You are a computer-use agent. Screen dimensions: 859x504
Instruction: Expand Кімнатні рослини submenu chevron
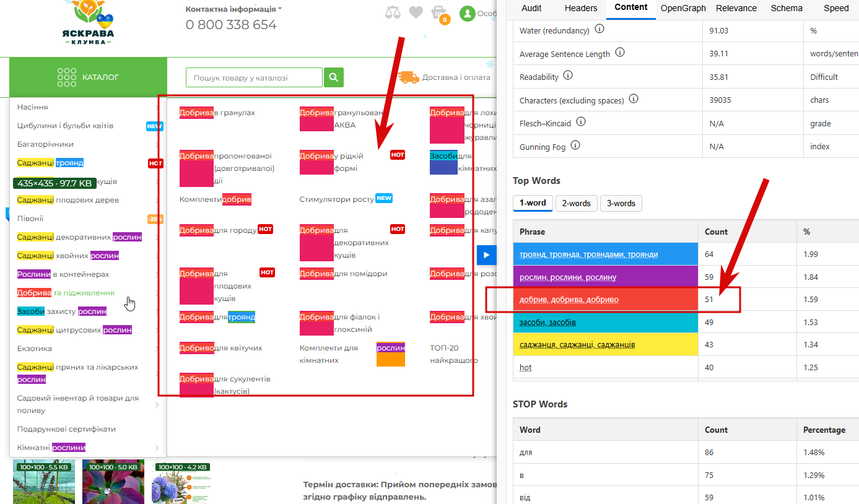tap(157, 448)
